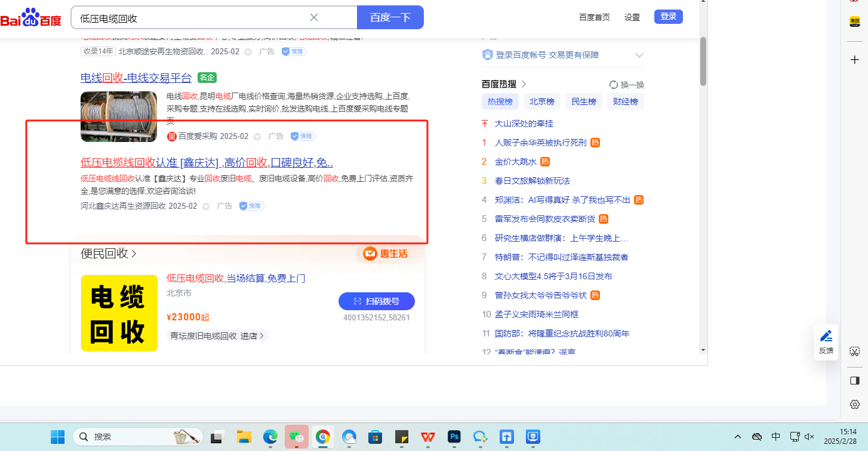Open sidebar settings gear icon
Viewport: 868px width, 451px height.
(x=855, y=404)
